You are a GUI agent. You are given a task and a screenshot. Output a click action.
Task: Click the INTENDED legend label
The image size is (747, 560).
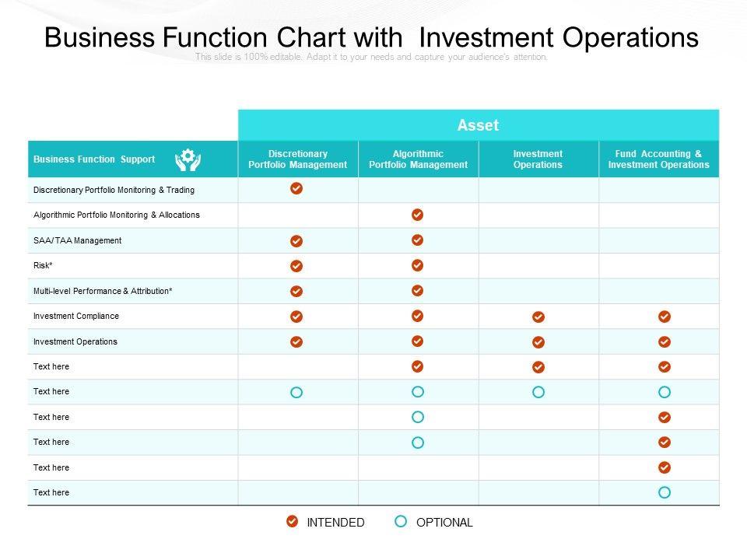pos(335,523)
